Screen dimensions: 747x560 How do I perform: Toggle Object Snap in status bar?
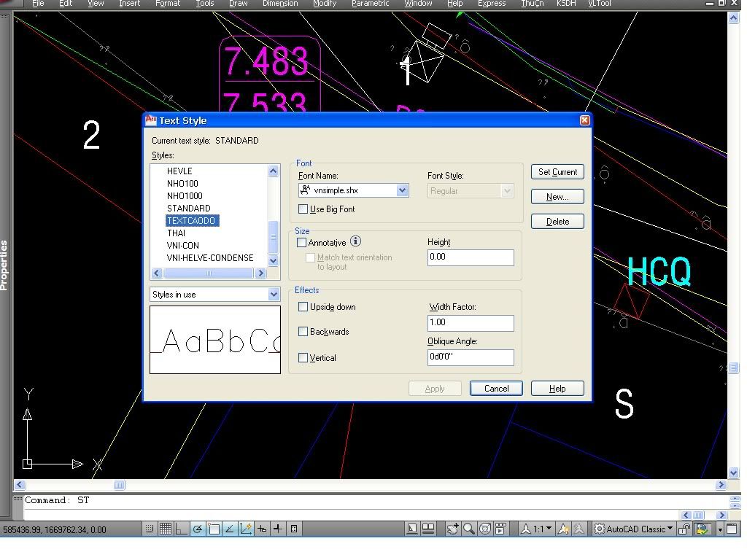point(214,529)
